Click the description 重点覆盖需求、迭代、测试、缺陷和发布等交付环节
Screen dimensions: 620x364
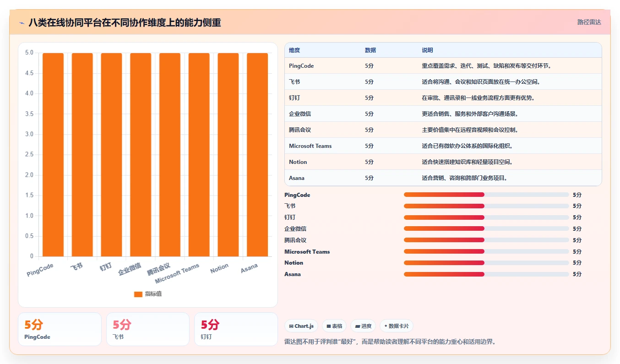pyautogui.click(x=486, y=66)
